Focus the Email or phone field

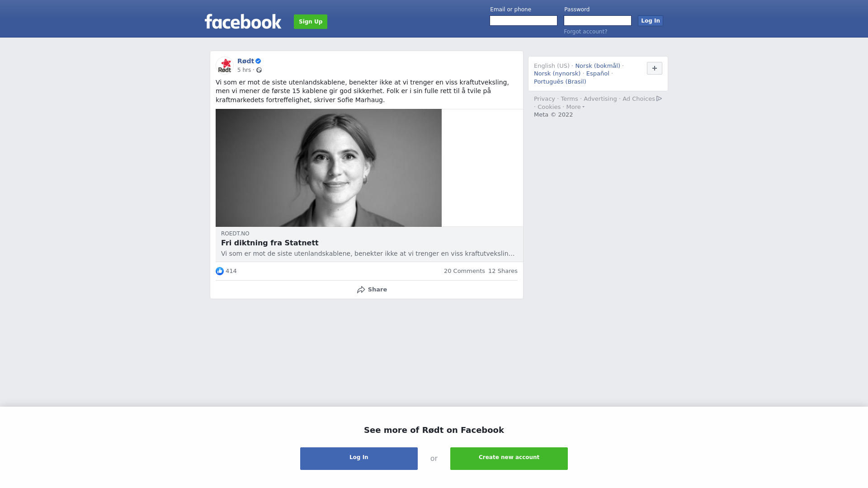(524, 21)
